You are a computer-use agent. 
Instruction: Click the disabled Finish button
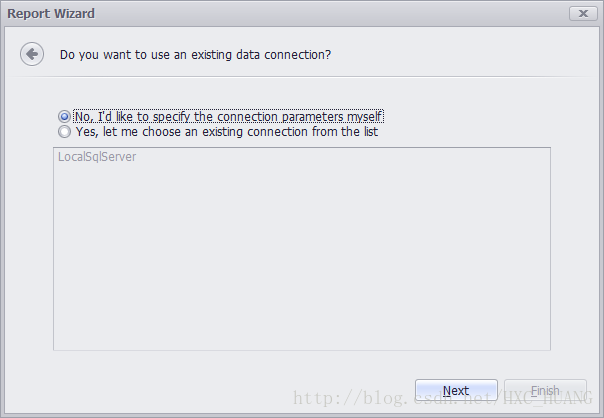tap(545, 390)
